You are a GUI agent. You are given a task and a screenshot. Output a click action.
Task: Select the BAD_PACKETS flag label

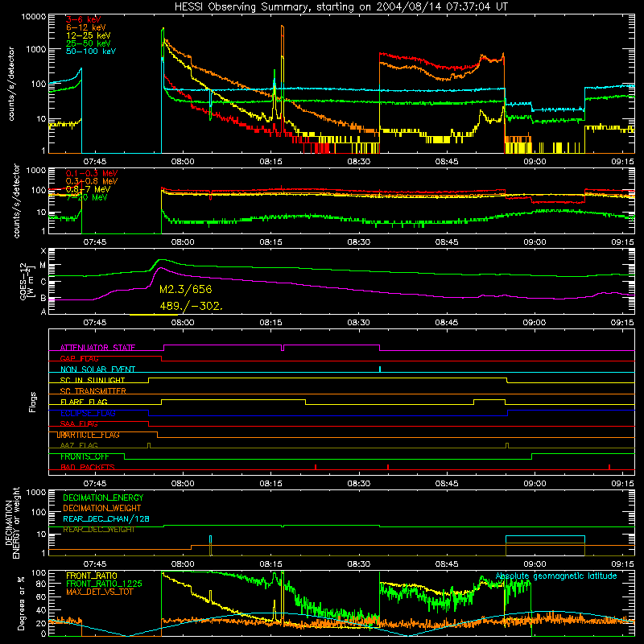(x=88, y=468)
